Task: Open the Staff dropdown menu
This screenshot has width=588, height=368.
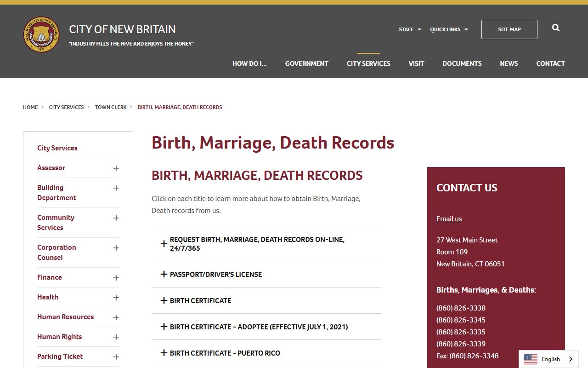Action: [x=410, y=29]
